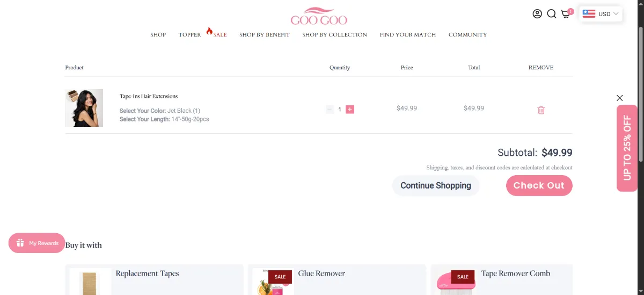The height and width of the screenshot is (295, 644).
Task: Click the quantity value field
Action: pyautogui.click(x=340, y=110)
